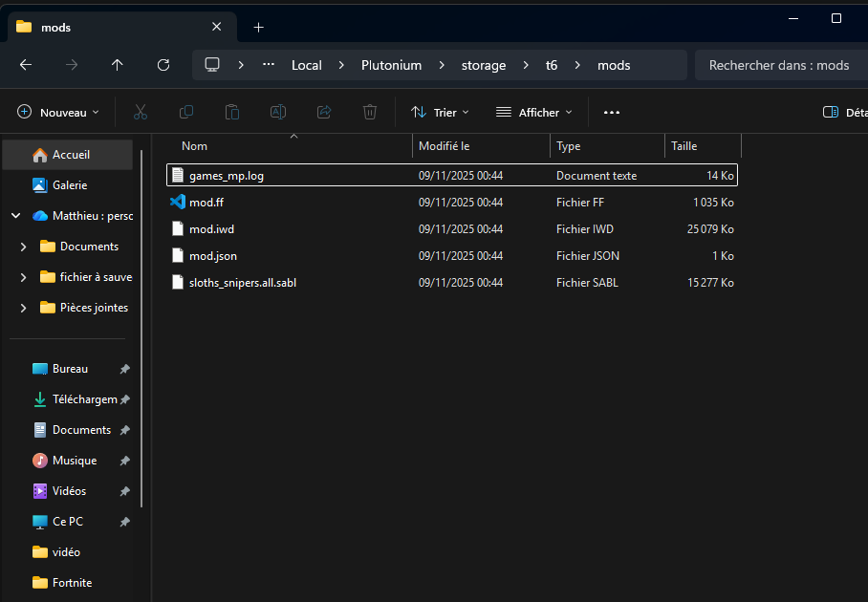Click the Delete trash icon

click(x=370, y=113)
